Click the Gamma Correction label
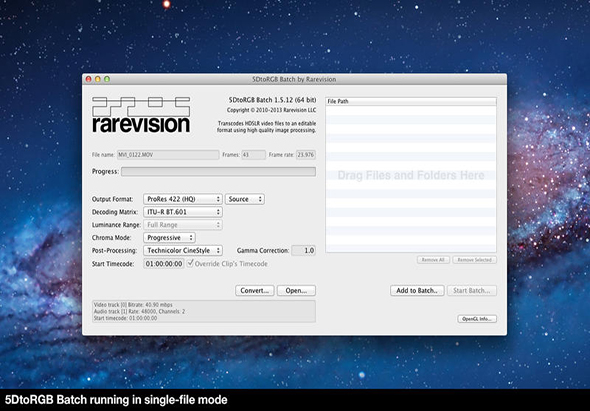590x411 pixels. pos(263,250)
